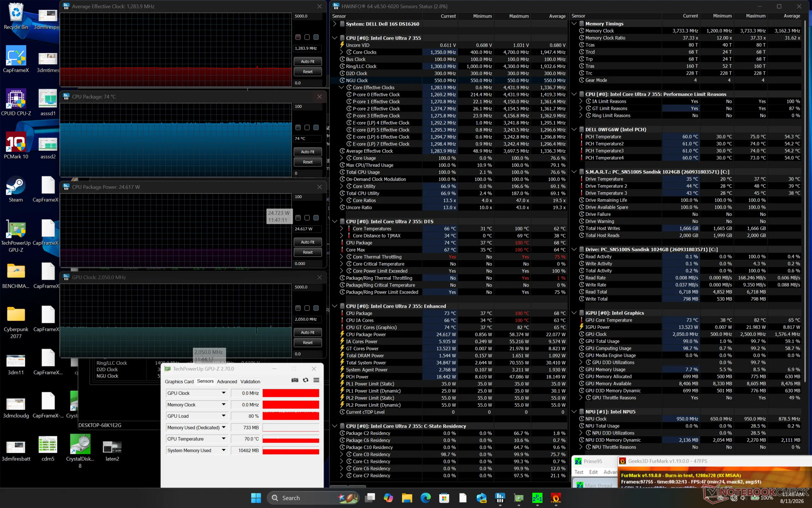The width and height of the screenshot is (812, 508).
Task: Open the System Memory Used dropdown in GPU-Z
Action: [x=224, y=450]
